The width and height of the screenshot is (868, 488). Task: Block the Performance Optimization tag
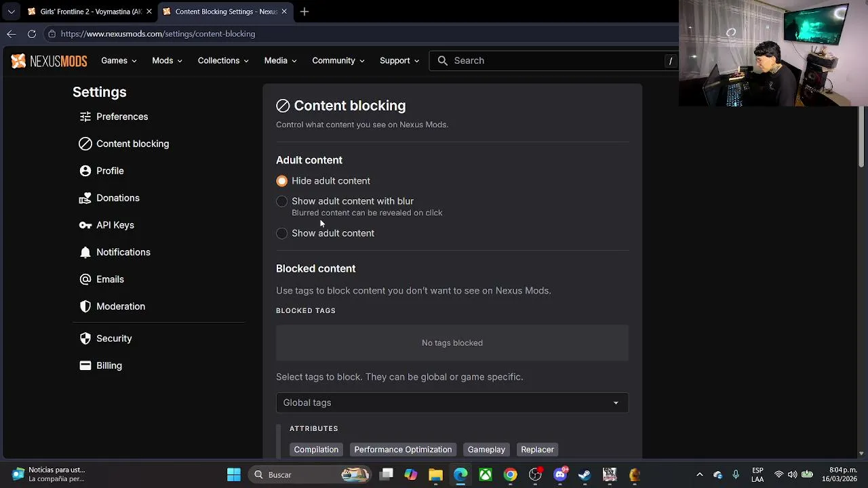pos(403,449)
